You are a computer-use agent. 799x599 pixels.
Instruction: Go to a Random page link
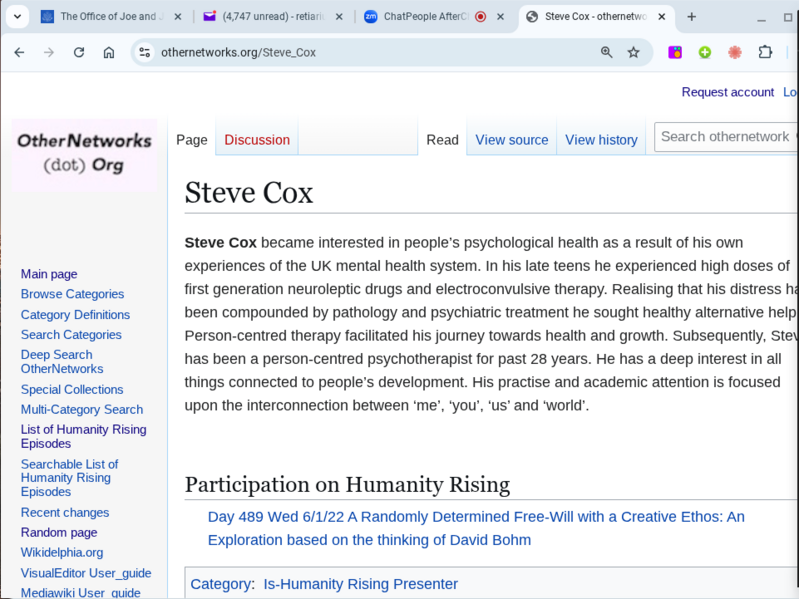[59, 532]
